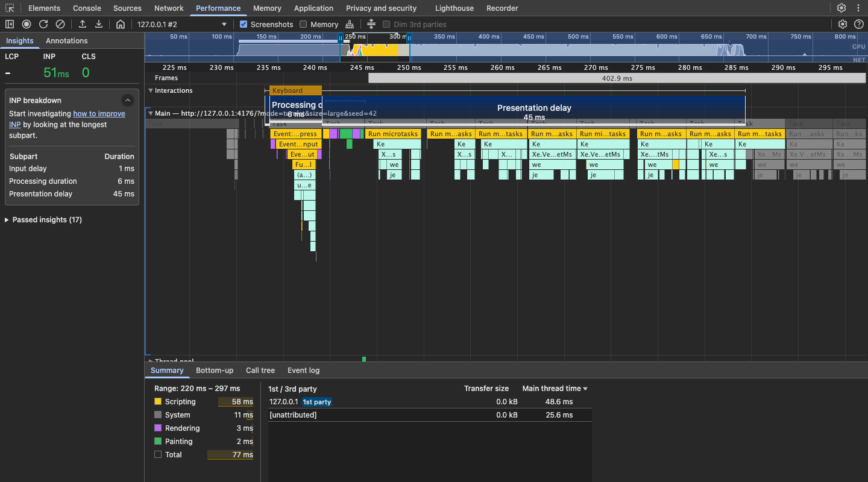Open the Main thread time sort dropdown
The height and width of the screenshot is (482, 868).
tap(555, 389)
